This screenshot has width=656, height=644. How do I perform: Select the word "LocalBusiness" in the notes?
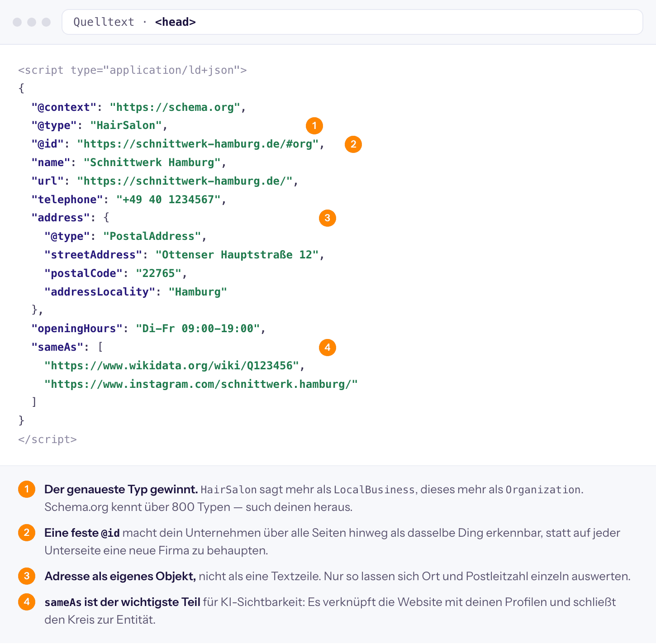(374, 490)
